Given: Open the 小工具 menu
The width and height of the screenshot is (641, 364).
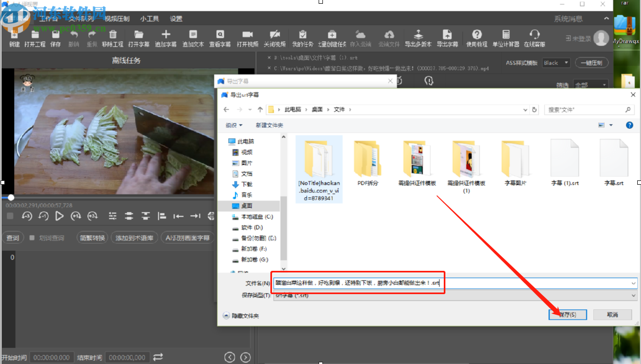Looking at the screenshot, I should tap(149, 18).
